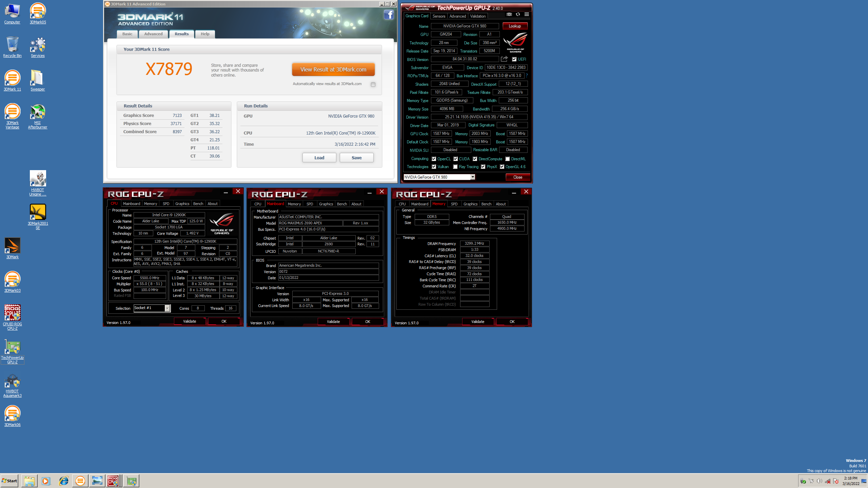The image size is (868, 488).
Task: Open the Start menu
Action: [x=9, y=481]
